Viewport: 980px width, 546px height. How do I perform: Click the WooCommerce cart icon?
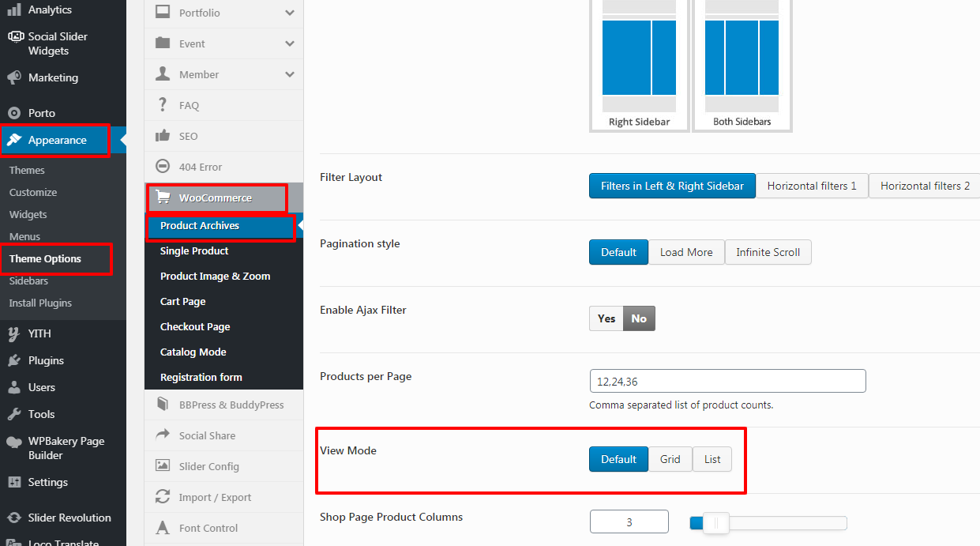pyautogui.click(x=163, y=198)
